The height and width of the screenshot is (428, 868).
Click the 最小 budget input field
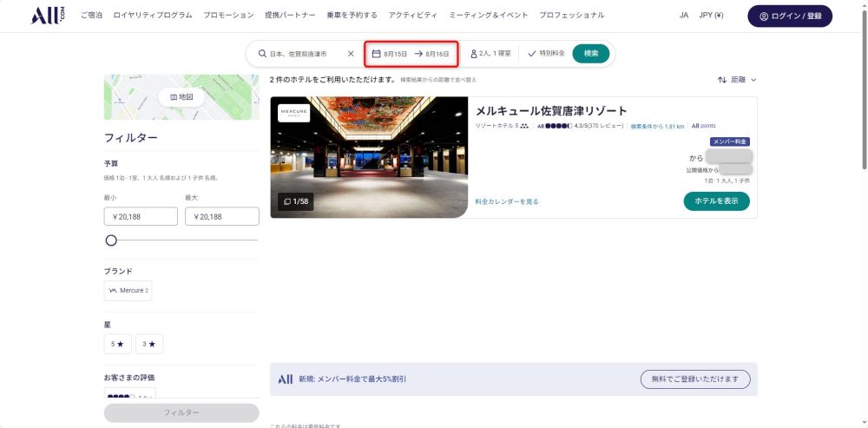pos(141,216)
